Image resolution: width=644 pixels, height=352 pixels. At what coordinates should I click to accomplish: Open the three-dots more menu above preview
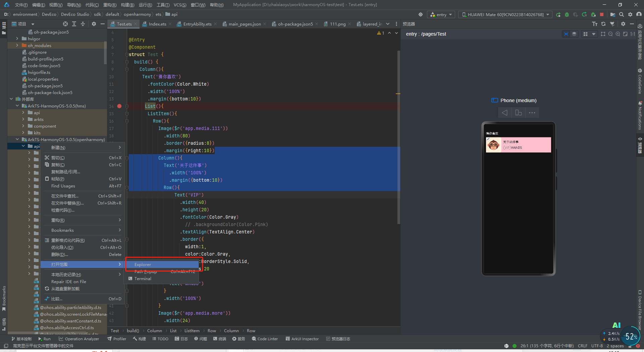pyautogui.click(x=532, y=113)
